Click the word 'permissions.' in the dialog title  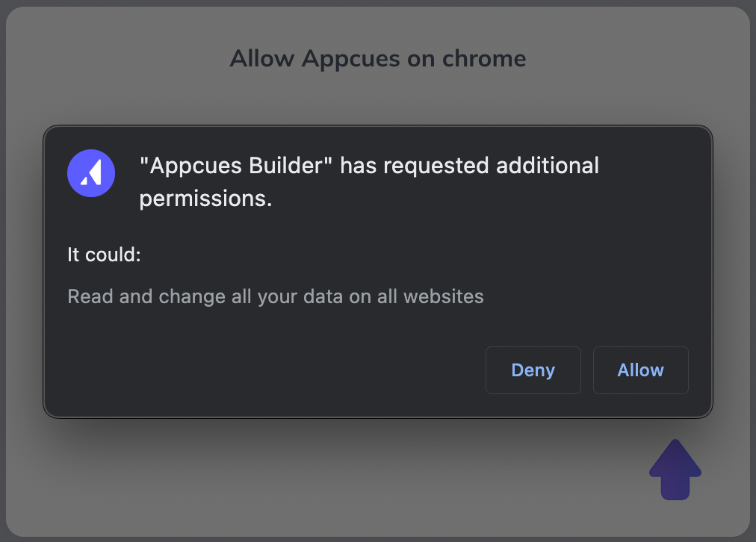click(206, 199)
